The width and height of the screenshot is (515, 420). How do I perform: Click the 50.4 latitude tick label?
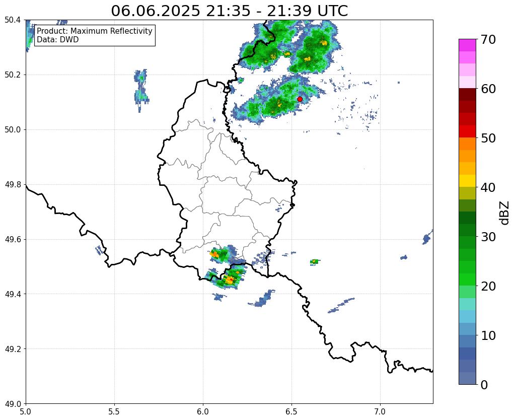coord(13,20)
